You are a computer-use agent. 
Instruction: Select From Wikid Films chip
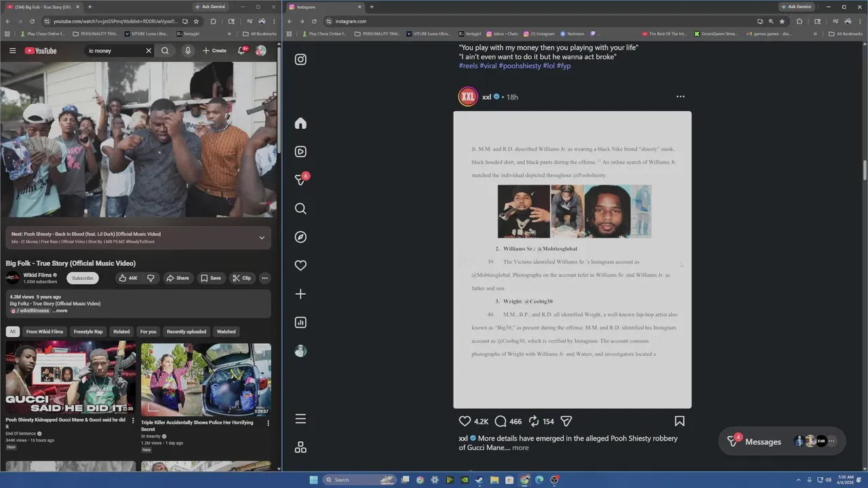pyautogui.click(x=45, y=331)
